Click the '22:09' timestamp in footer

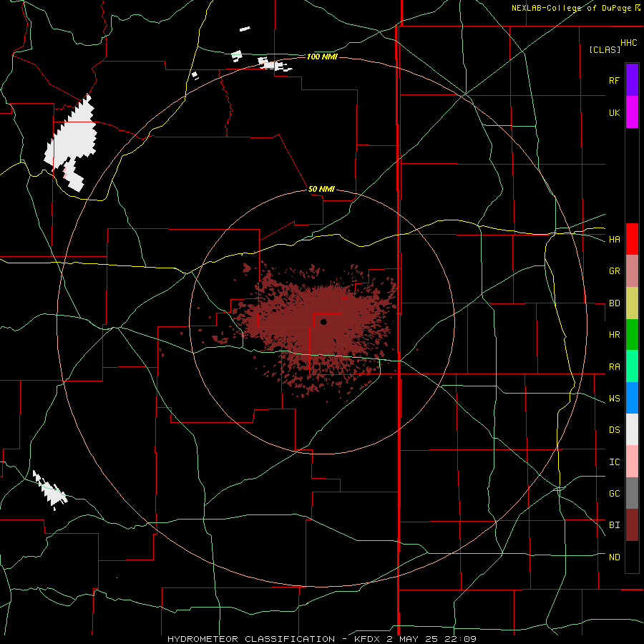462,639
